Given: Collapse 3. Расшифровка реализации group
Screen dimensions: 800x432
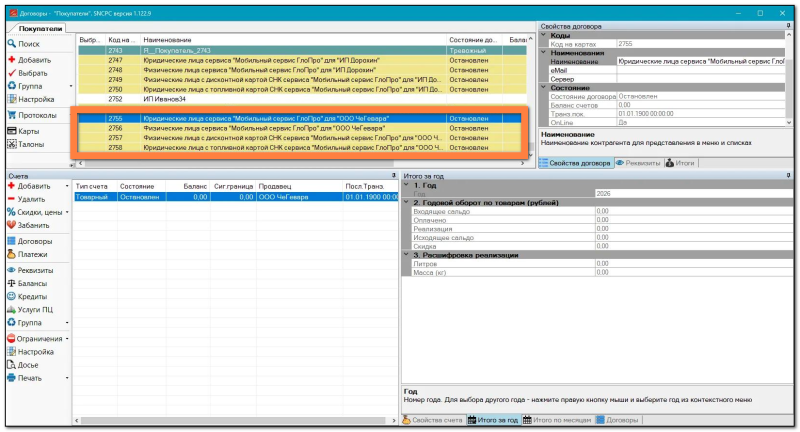Looking at the screenshot, I should coord(407,255).
